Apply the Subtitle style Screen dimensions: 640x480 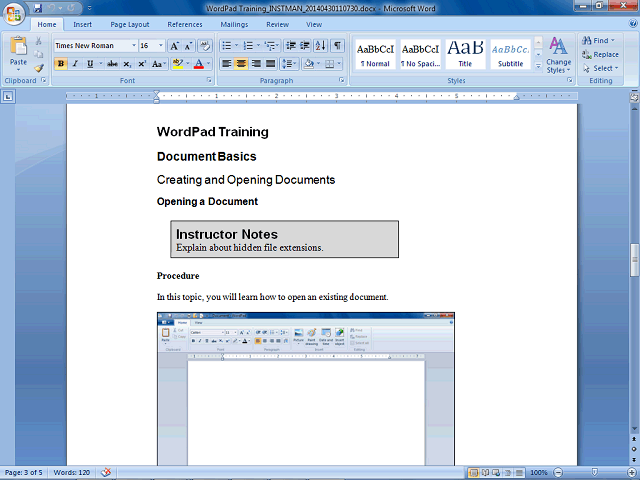510,54
